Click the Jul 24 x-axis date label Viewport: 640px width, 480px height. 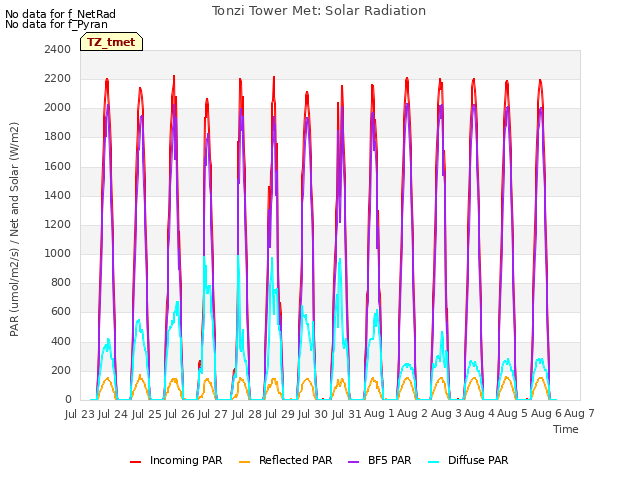113,414
